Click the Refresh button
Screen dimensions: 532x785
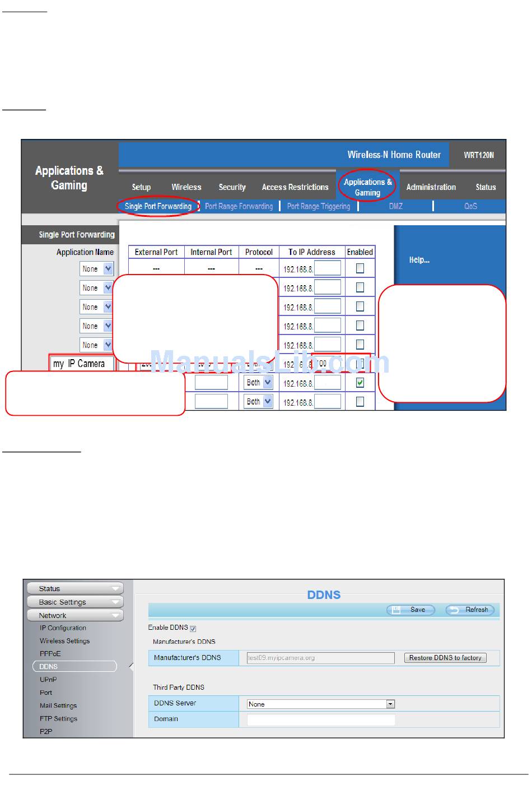tap(469, 610)
